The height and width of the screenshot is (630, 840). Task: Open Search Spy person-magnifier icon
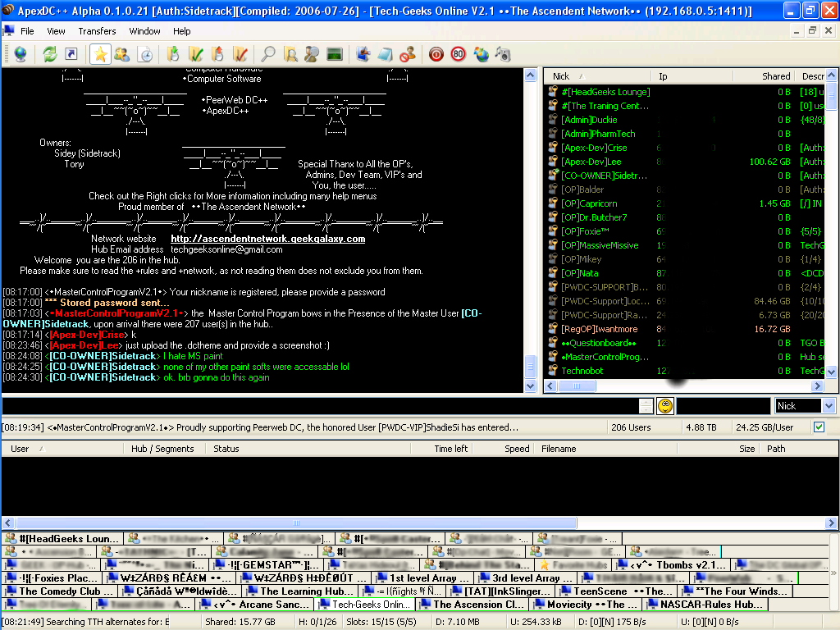312,54
